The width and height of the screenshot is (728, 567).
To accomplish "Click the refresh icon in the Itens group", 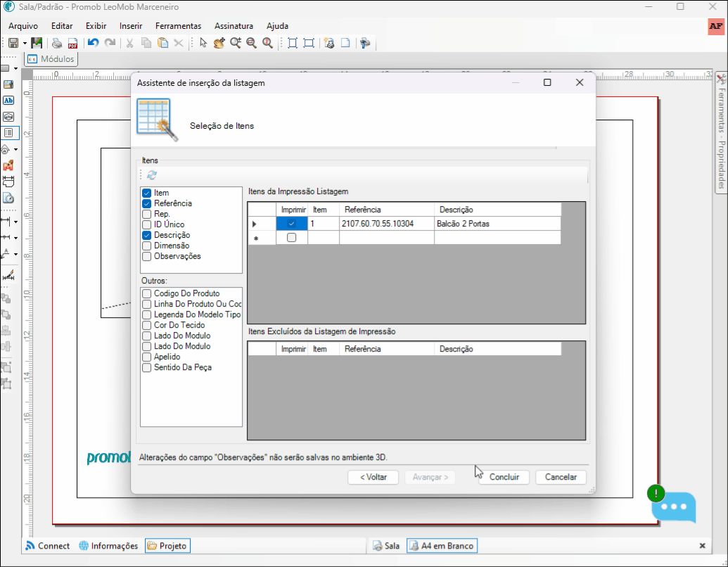I will pyautogui.click(x=152, y=175).
